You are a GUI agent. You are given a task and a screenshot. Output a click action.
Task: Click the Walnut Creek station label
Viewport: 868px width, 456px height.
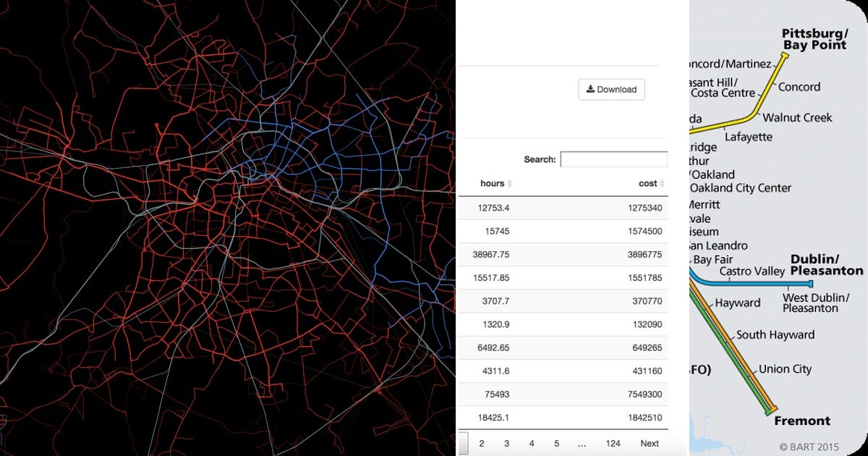click(798, 117)
